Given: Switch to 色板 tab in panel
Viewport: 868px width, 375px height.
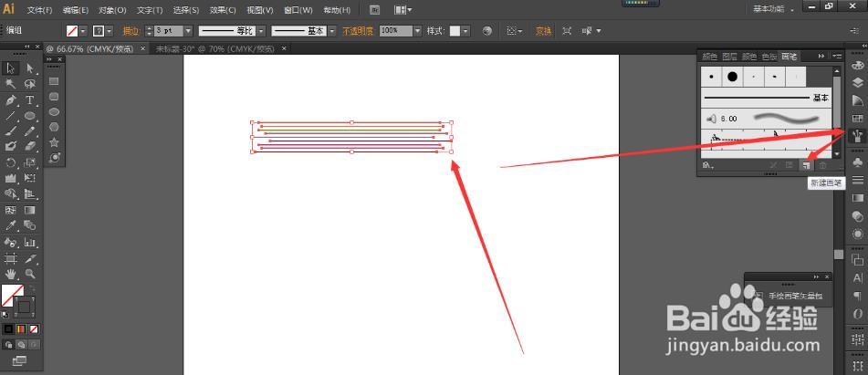Looking at the screenshot, I should coord(769,57).
